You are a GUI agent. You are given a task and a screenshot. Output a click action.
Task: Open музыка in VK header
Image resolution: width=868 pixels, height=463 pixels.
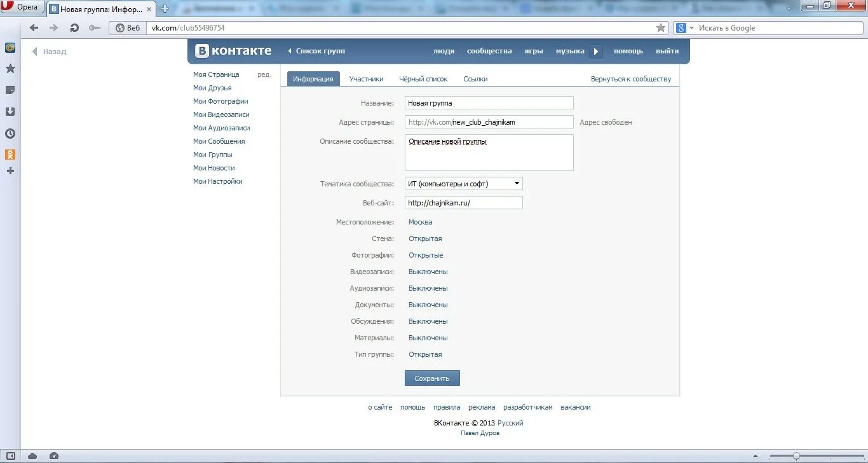coord(570,51)
